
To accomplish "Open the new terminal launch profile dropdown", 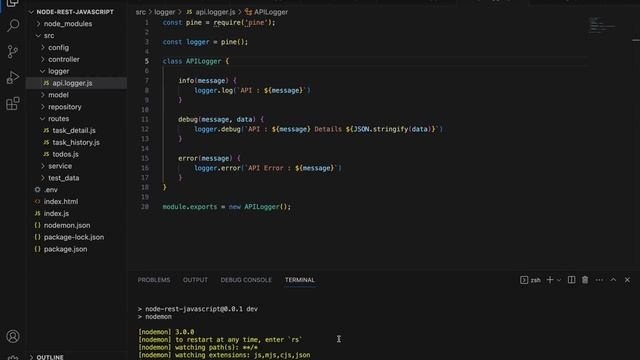I will click(x=559, y=280).
